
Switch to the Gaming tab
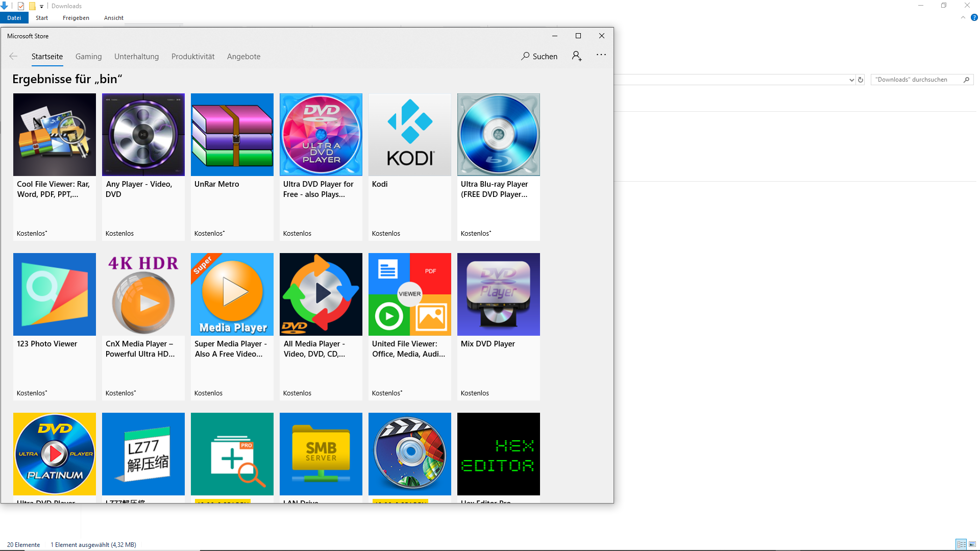[88, 57]
